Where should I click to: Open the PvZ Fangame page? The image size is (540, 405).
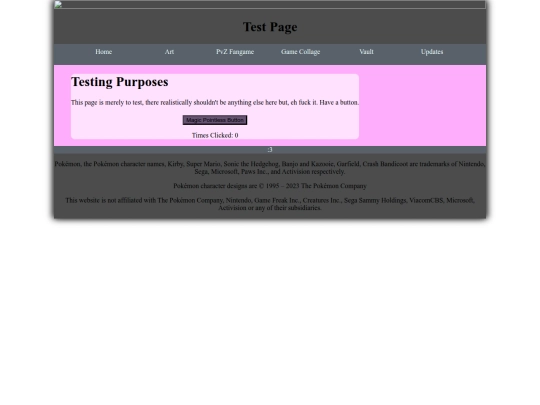[x=235, y=52]
